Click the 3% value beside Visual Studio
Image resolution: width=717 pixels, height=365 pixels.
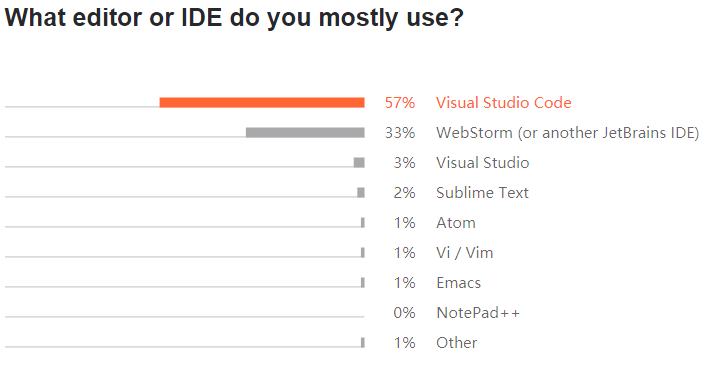tap(404, 162)
